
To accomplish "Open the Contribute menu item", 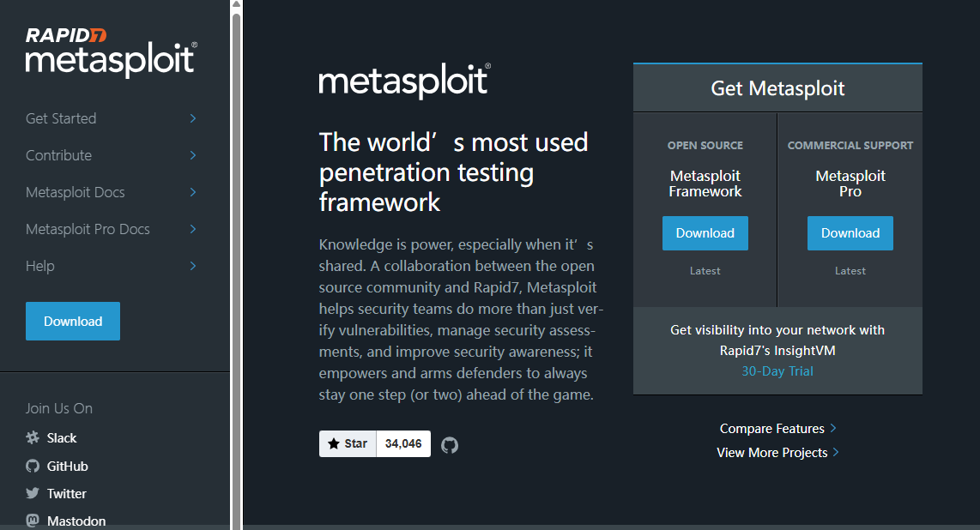I will [x=58, y=155].
